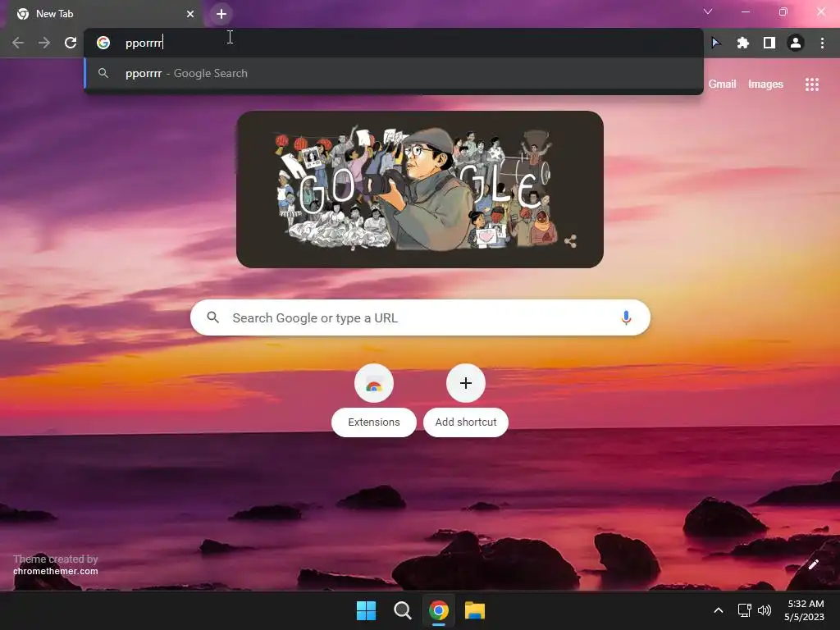840x630 pixels.
Task: Click the Chrome taskbar icon
Action: click(438, 610)
